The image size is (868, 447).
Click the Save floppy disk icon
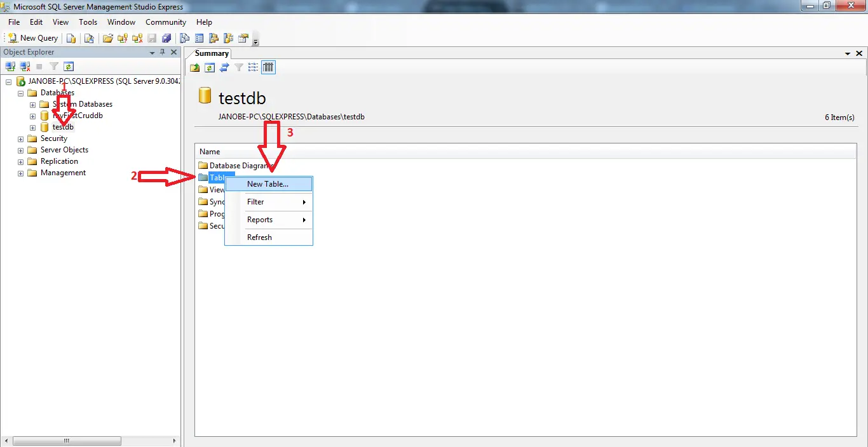pyautogui.click(x=152, y=38)
